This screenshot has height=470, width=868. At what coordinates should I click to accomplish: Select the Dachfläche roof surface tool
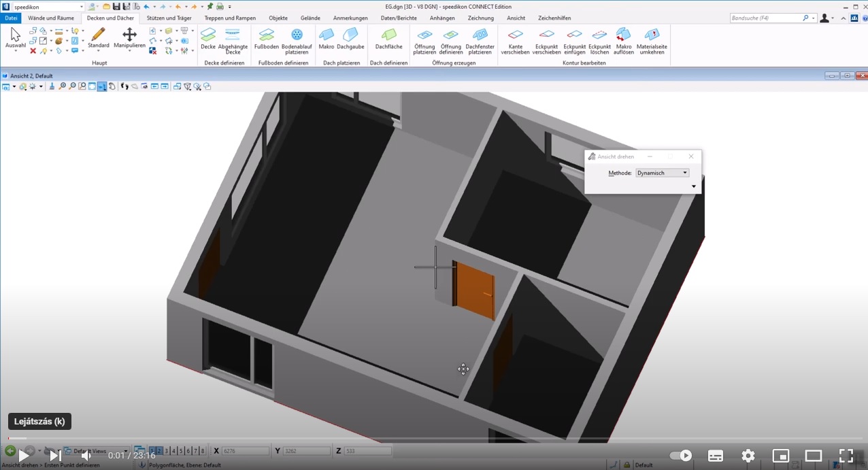coord(388,38)
